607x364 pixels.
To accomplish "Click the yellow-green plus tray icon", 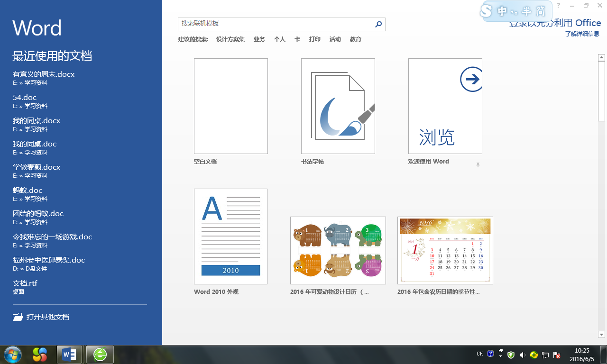I will click(534, 355).
